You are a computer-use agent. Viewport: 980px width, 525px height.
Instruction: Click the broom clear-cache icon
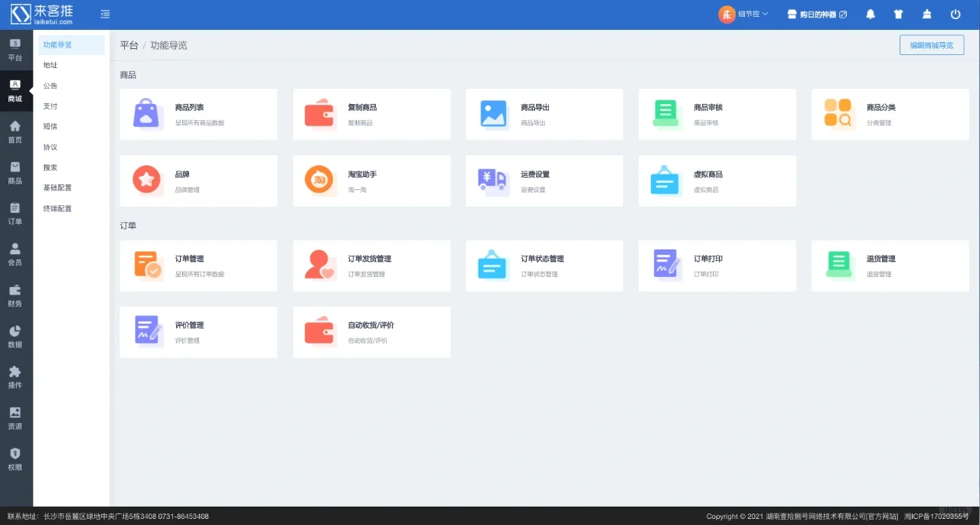(x=927, y=14)
